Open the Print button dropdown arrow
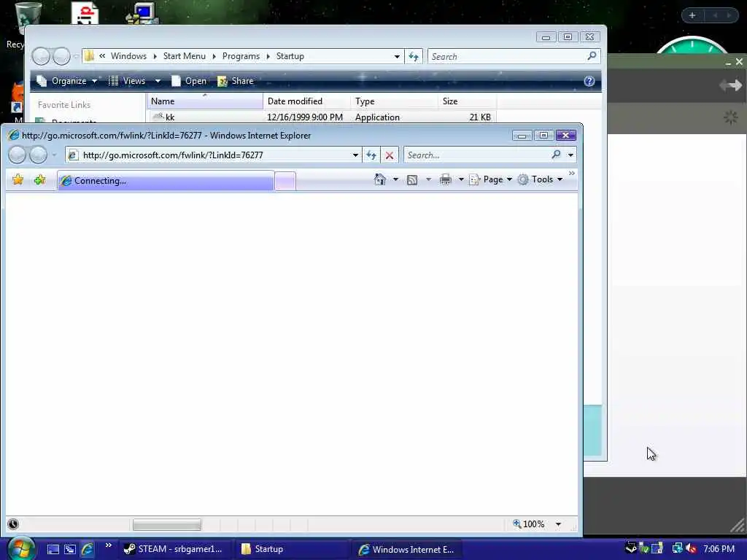This screenshot has width=747, height=560. click(461, 179)
